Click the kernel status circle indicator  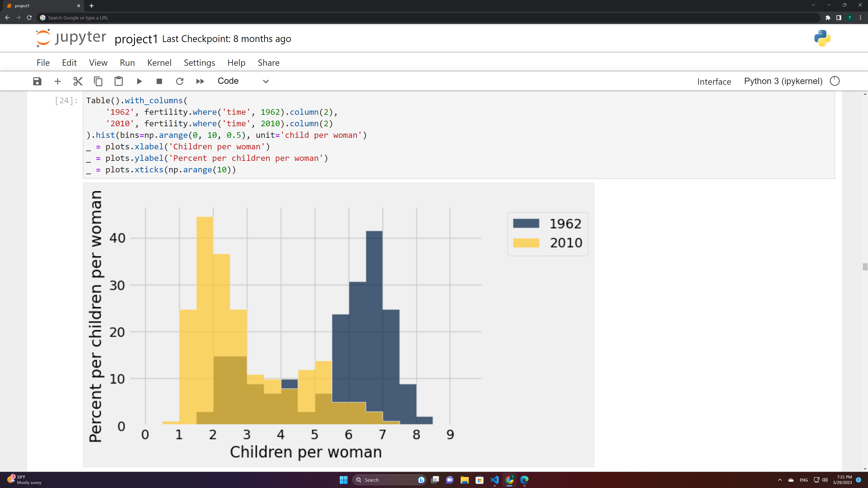click(835, 81)
